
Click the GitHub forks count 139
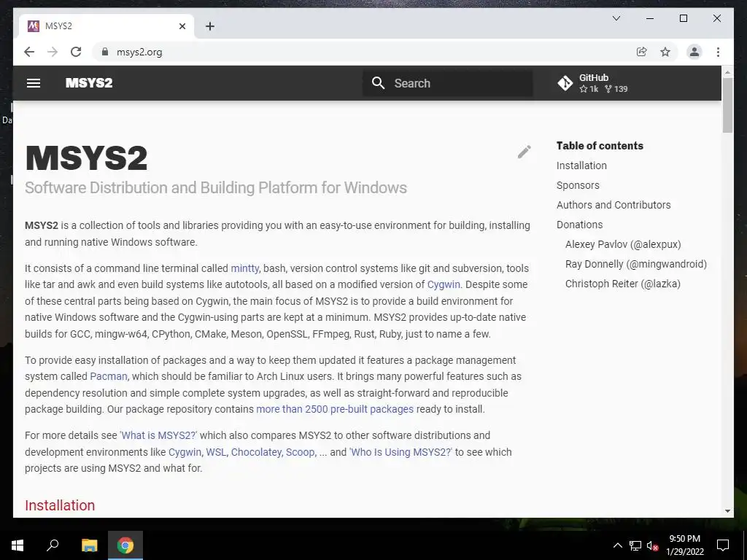(616, 89)
